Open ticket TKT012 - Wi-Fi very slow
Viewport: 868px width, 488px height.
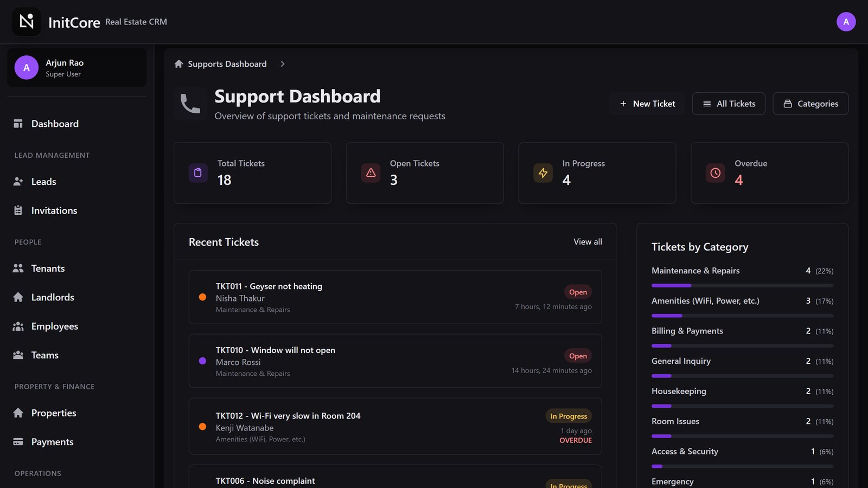pos(395,427)
